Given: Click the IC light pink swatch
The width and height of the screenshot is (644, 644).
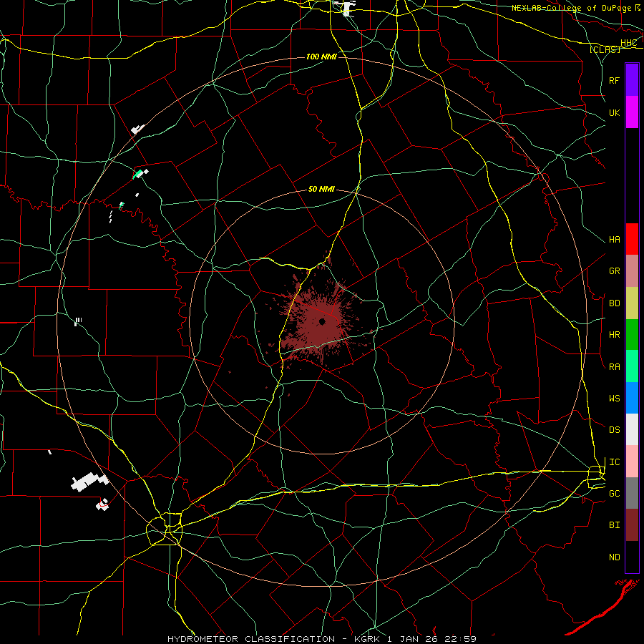Looking at the screenshot, I should 632,462.
